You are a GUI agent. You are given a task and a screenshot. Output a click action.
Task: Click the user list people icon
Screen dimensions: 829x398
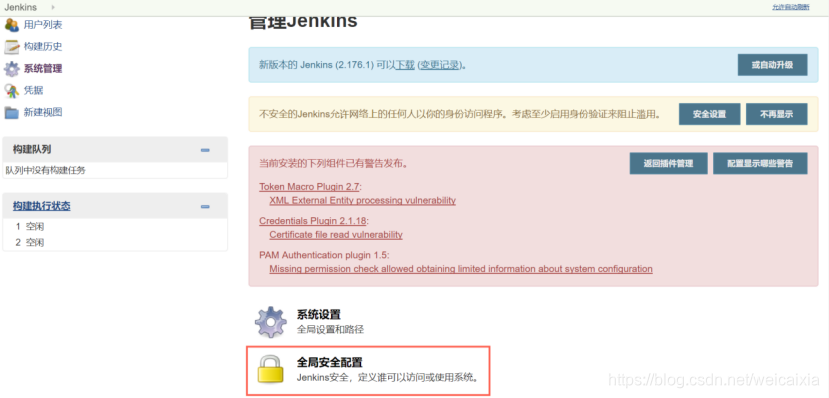coord(12,25)
